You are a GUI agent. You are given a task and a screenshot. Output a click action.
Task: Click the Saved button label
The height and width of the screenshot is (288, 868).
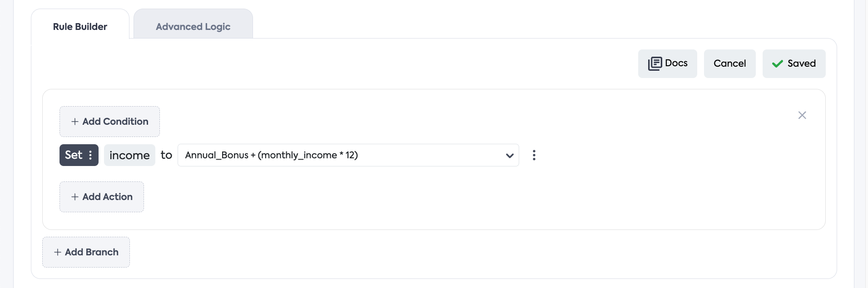click(x=801, y=63)
